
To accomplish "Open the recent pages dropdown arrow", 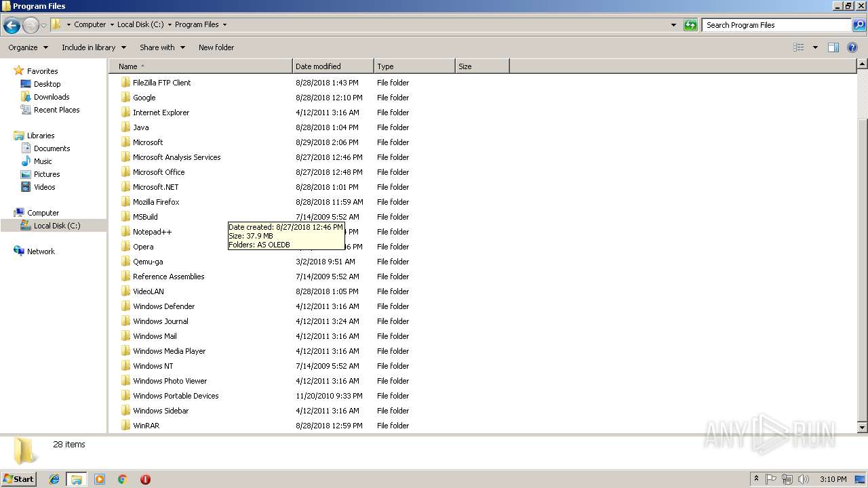I will point(43,26).
